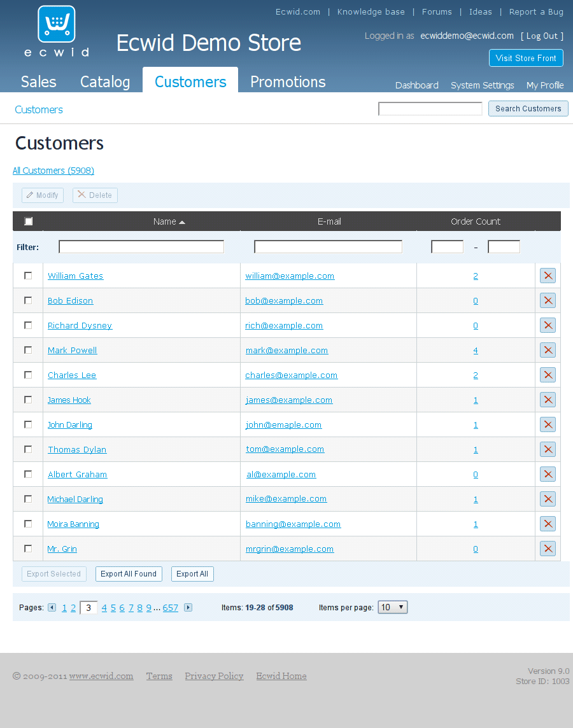This screenshot has height=728, width=573.
Task: Click the Search Customers button
Action: (528, 109)
